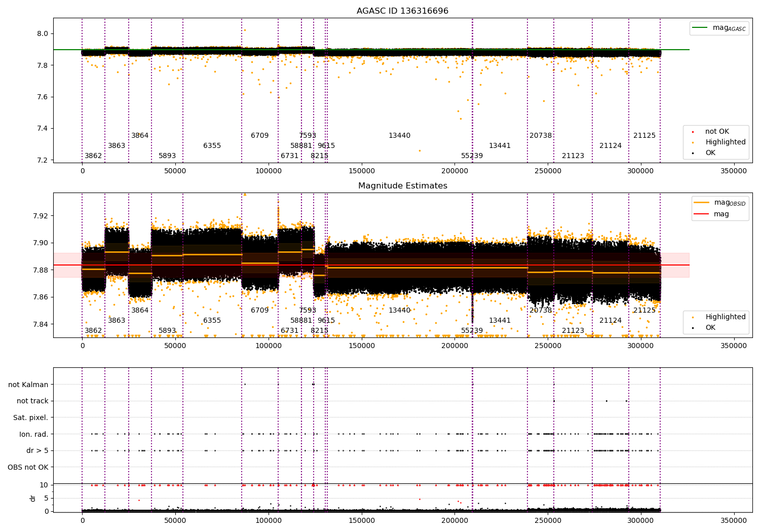This screenshot has width=760, height=532.
Task: Click label 3862 in the Magnitude Estimates plot
Action: [x=93, y=331]
